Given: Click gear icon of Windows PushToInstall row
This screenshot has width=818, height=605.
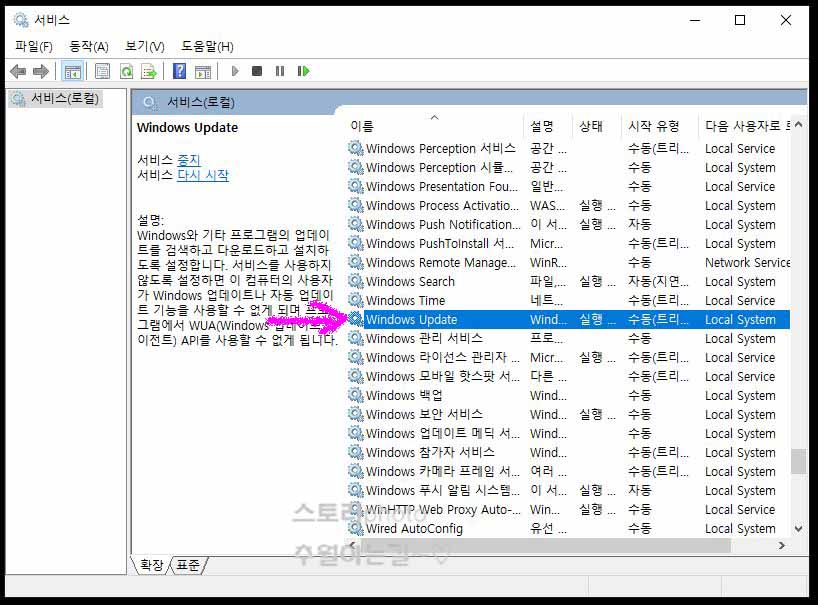Looking at the screenshot, I should pyautogui.click(x=356, y=243).
